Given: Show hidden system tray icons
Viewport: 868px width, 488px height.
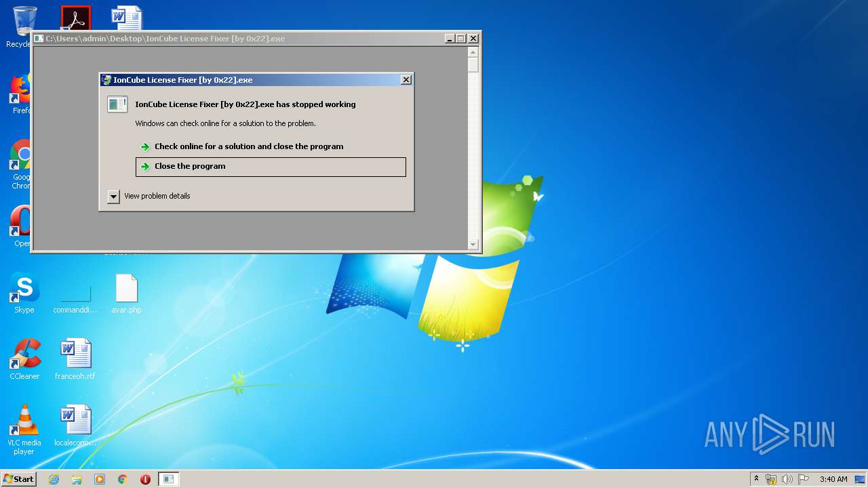Looking at the screenshot, I should 757,479.
